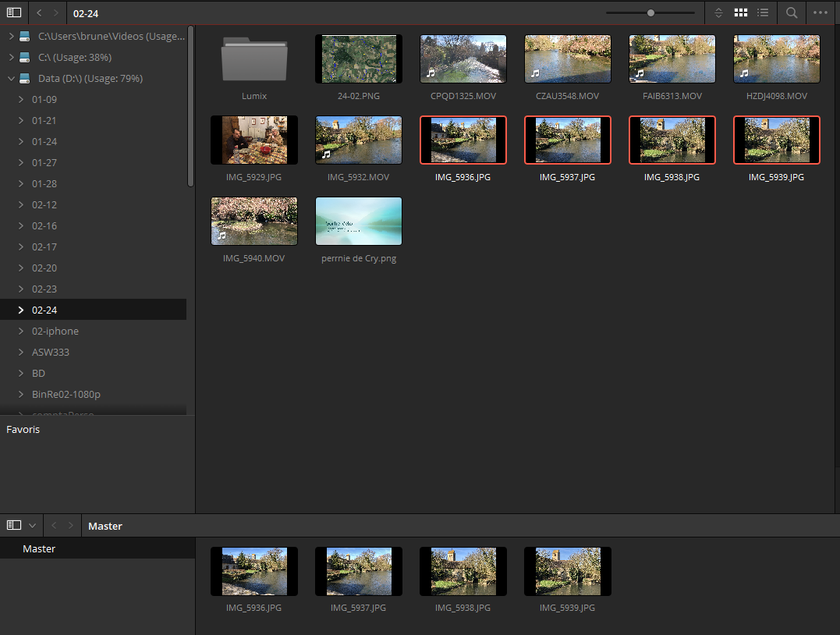Switch to list view

coord(763,13)
